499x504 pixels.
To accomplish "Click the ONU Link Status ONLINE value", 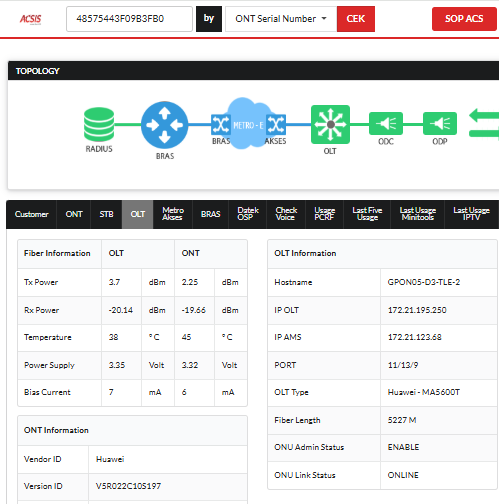I will (403, 475).
